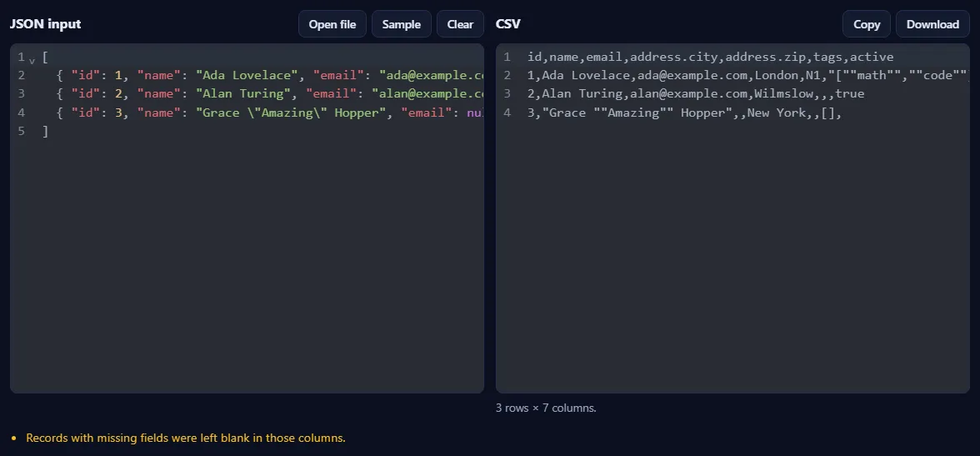This screenshot has height=456, width=980.
Task: Click the CSV row for Ada Lovelace
Action: pos(747,76)
